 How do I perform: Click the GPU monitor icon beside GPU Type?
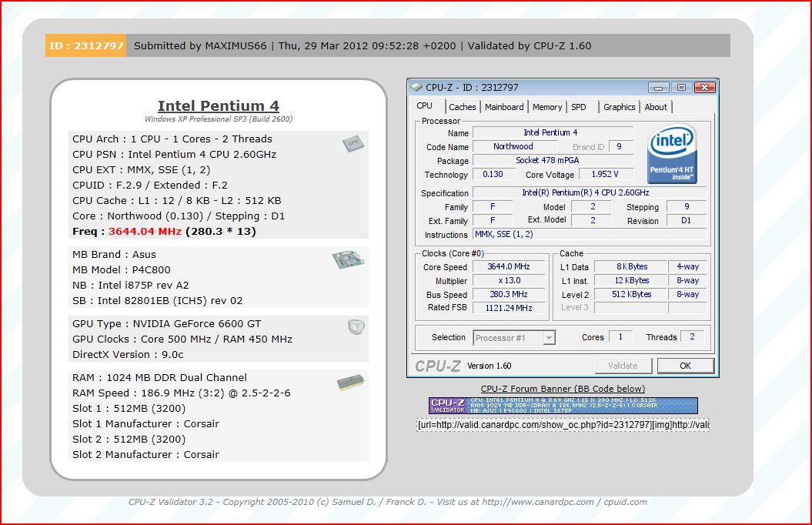pos(356,327)
